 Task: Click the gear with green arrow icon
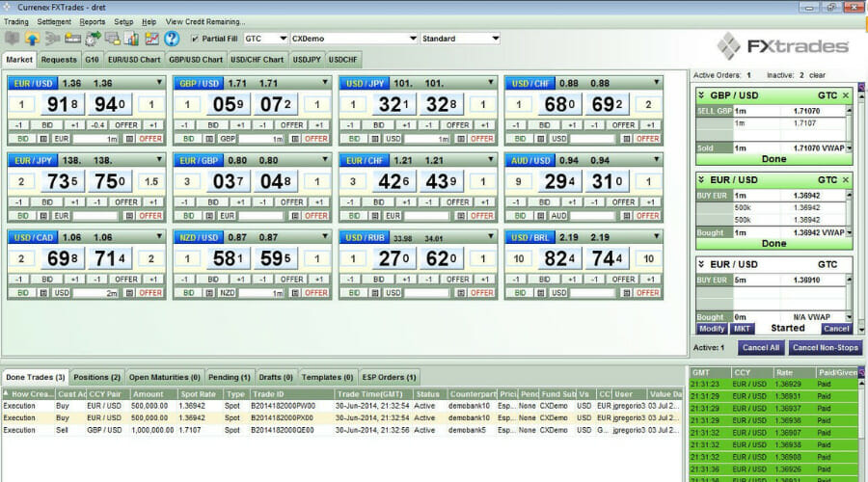pyautogui.click(x=93, y=39)
